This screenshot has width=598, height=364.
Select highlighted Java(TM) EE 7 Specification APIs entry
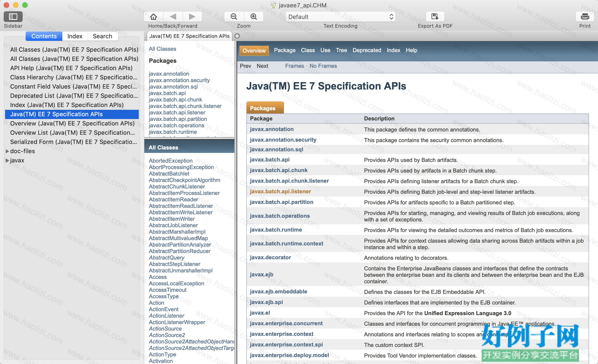coord(72,114)
